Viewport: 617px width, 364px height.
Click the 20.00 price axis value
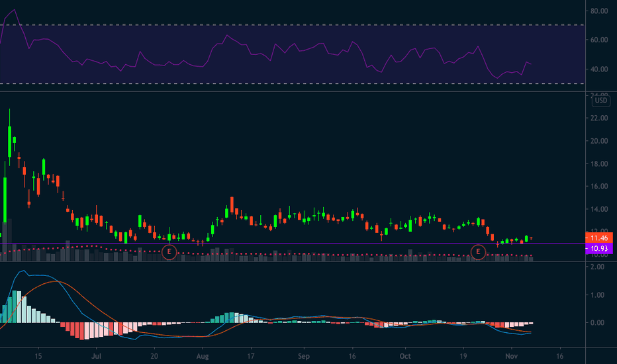pyautogui.click(x=599, y=141)
